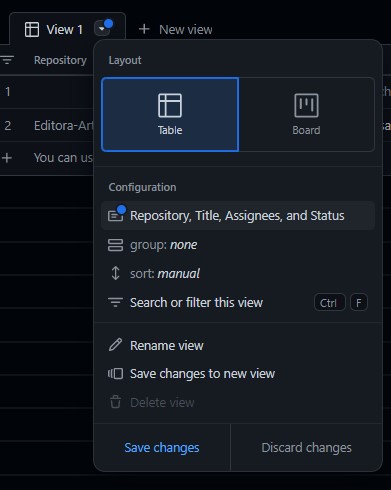
Task: Click the 'You can us' add item field
Action: coord(63,158)
